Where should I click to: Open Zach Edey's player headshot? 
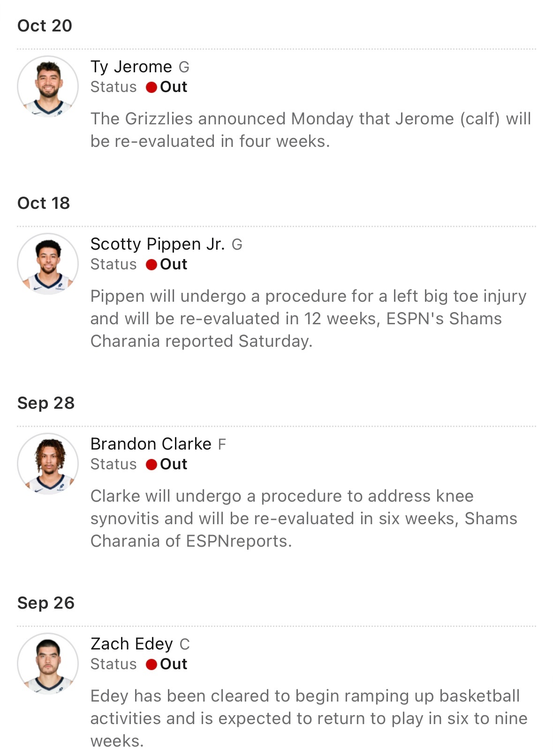click(48, 664)
